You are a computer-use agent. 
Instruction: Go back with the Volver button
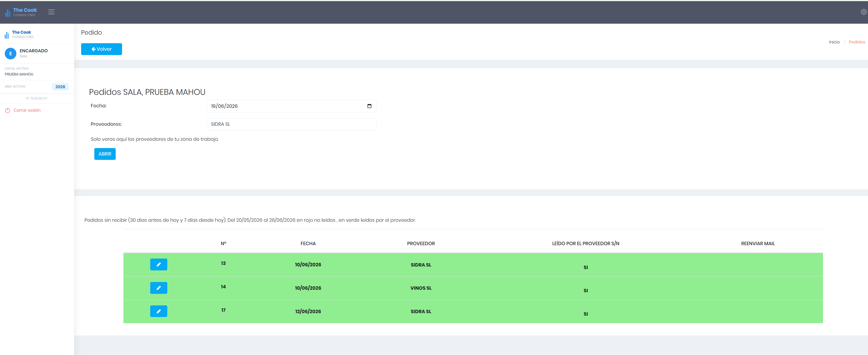101,49
